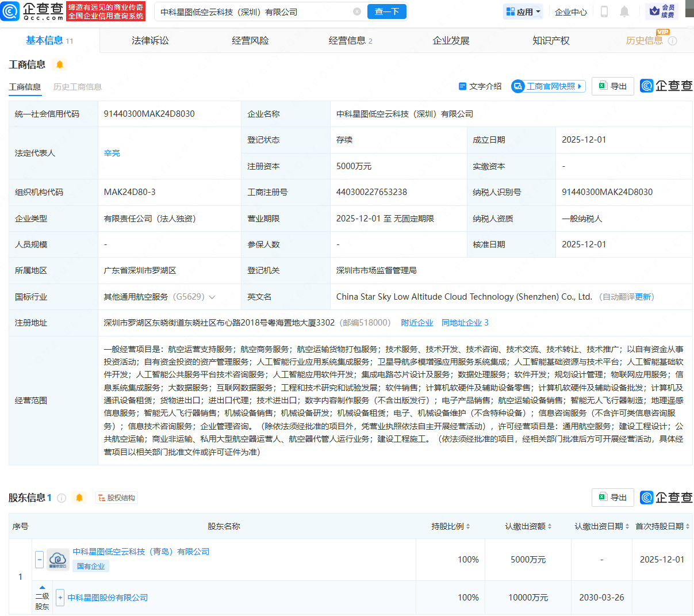
Task: Sort shareholders by 认缴出资额 column
Action: [x=528, y=526]
